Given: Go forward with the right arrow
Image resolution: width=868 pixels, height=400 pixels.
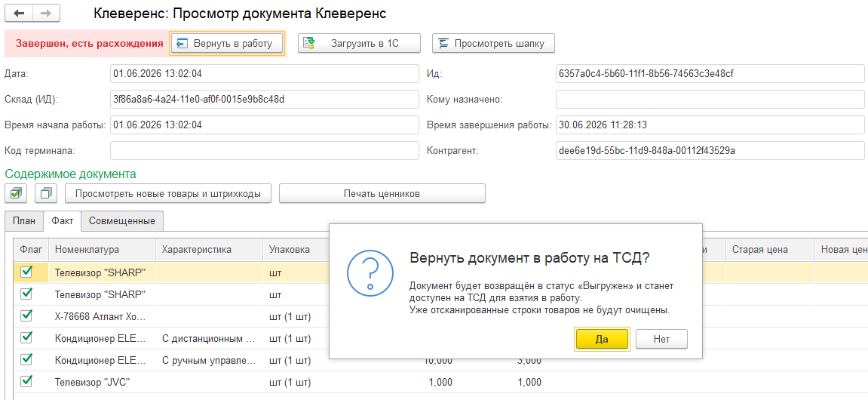Looking at the screenshot, I should (47, 13).
